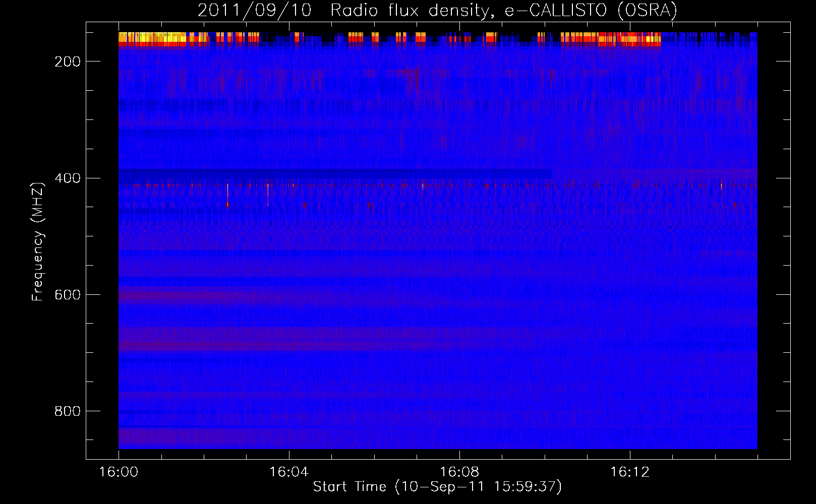
Task: Click the '400' frequency tick label
Action: pyautogui.click(x=68, y=178)
